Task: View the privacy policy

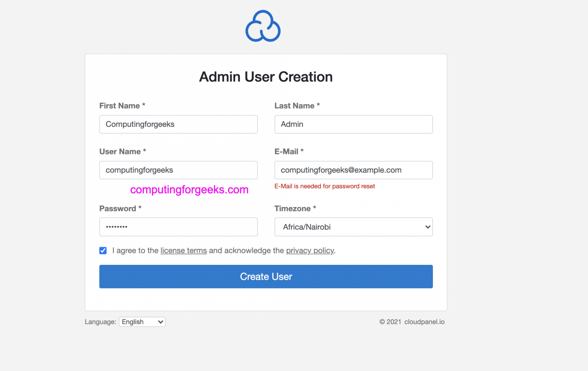Action: (x=310, y=250)
